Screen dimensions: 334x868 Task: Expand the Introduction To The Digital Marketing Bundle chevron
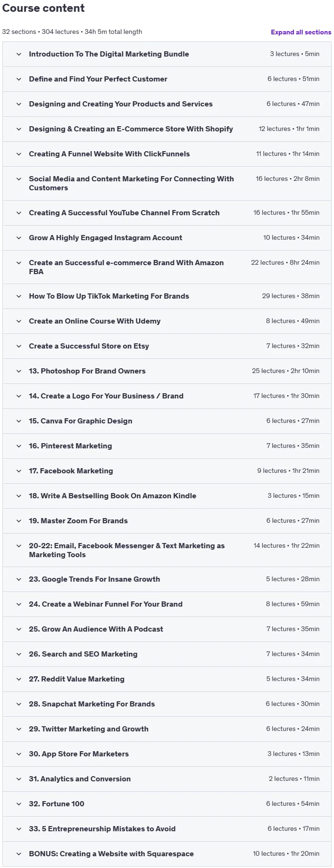coord(19,54)
